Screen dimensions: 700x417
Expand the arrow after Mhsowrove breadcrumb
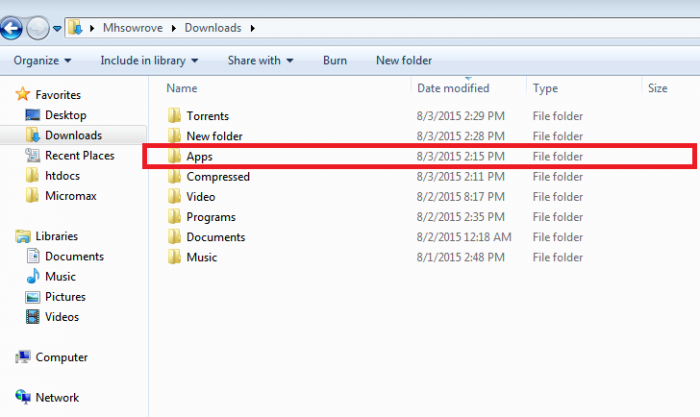(x=174, y=28)
